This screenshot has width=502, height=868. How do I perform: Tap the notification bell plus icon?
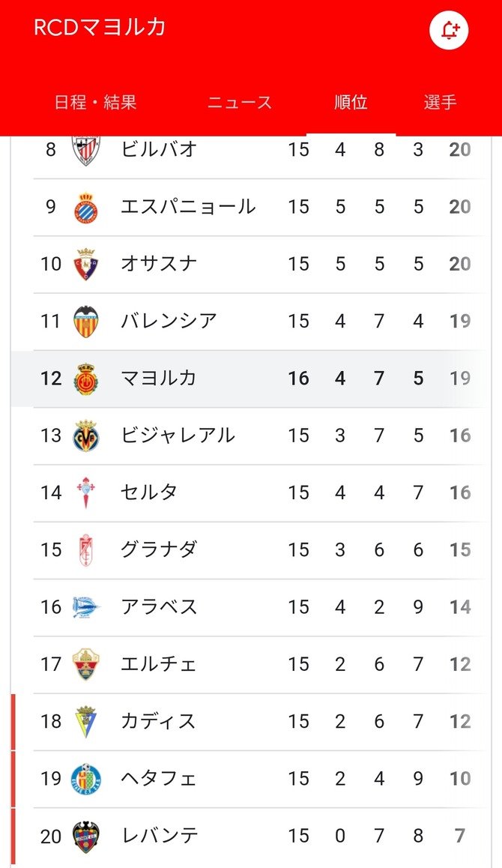449,31
